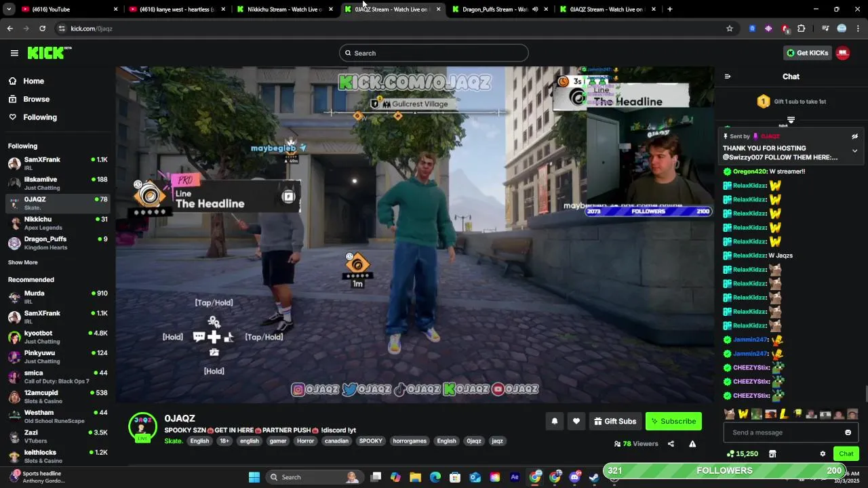Click Gift Subs button

(615, 422)
